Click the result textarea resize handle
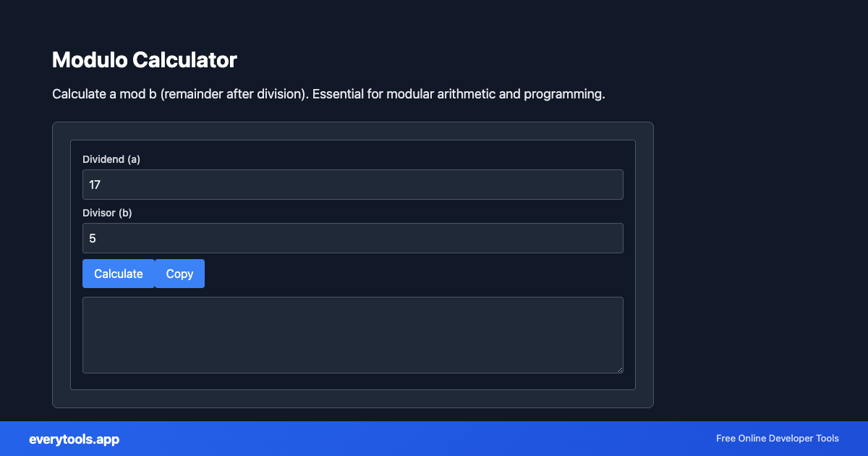The image size is (868, 456). click(620, 370)
